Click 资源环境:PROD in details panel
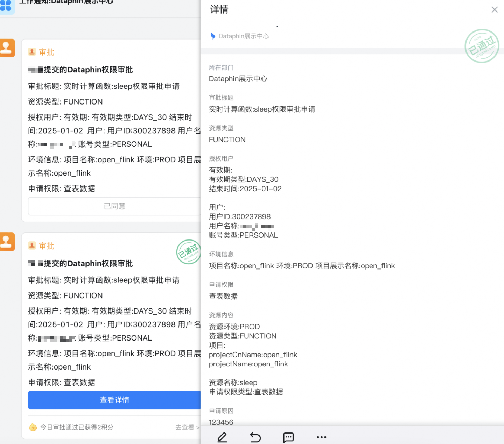Image resolution: width=504 pixels, height=444 pixels. 234,327
